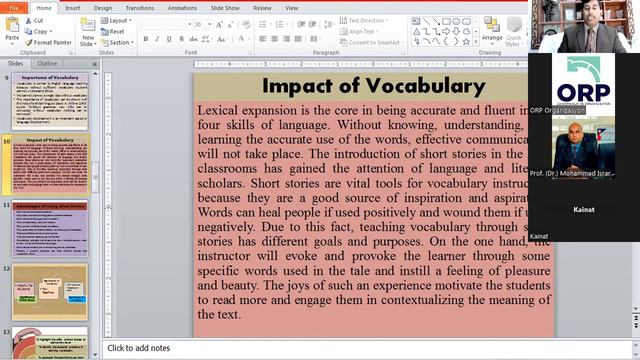Open Numbering list button
Viewport: 640px width, 360px height.
coord(282,24)
